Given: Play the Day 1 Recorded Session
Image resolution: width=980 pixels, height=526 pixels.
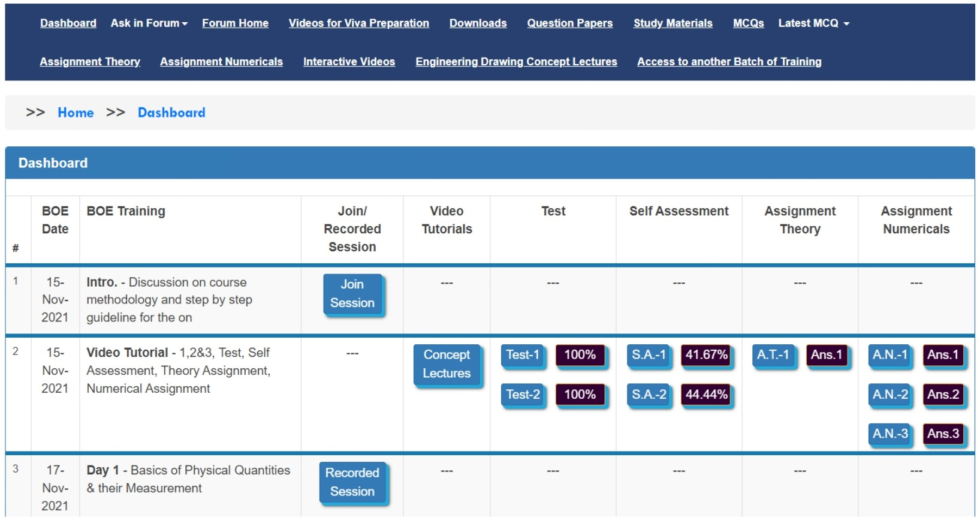Looking at the screenshot, I should [352, 482].
